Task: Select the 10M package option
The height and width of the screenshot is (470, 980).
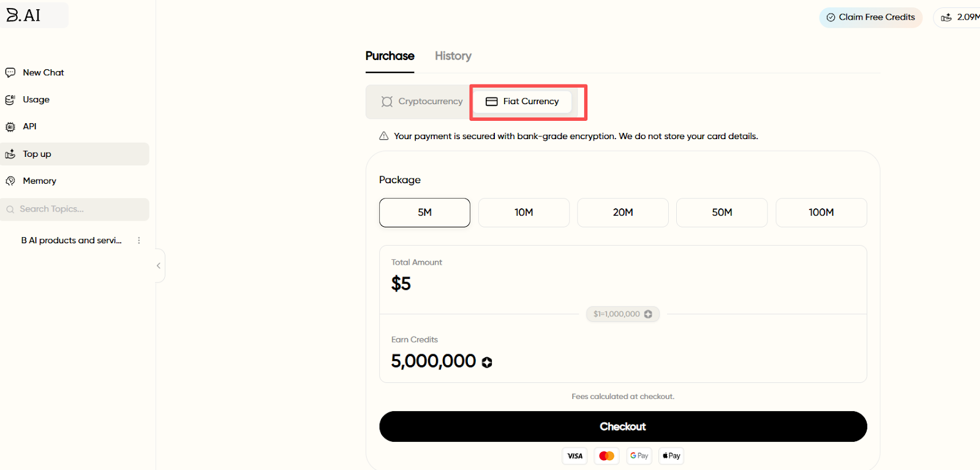Action: coord(524,213)
